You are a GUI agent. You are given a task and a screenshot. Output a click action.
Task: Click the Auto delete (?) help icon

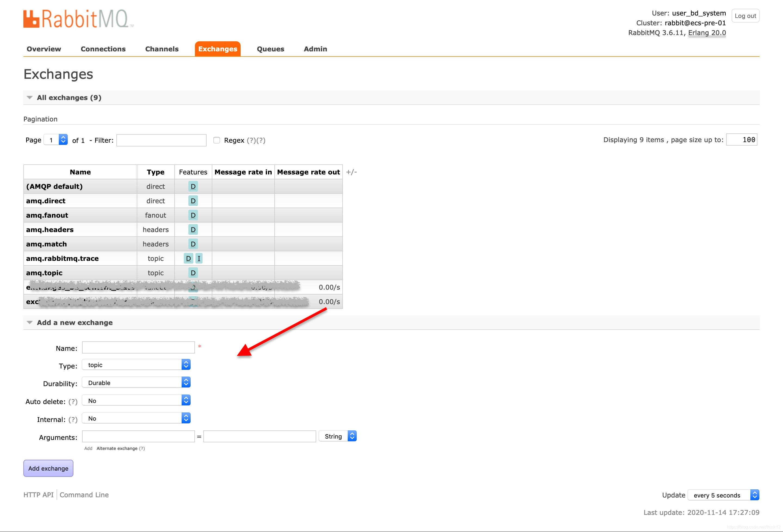pos(73,402)
